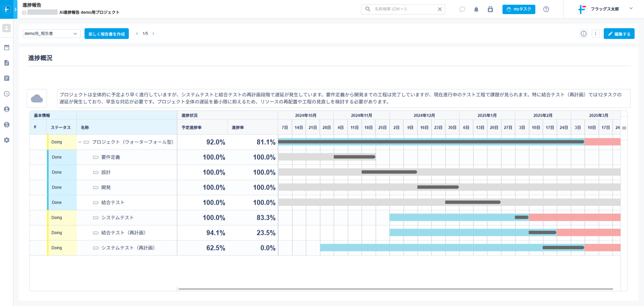The height and width of the screenshot is (307, 644).
Task: Open the user circle icon in left sidebar
Action: (x=6, y=109)
